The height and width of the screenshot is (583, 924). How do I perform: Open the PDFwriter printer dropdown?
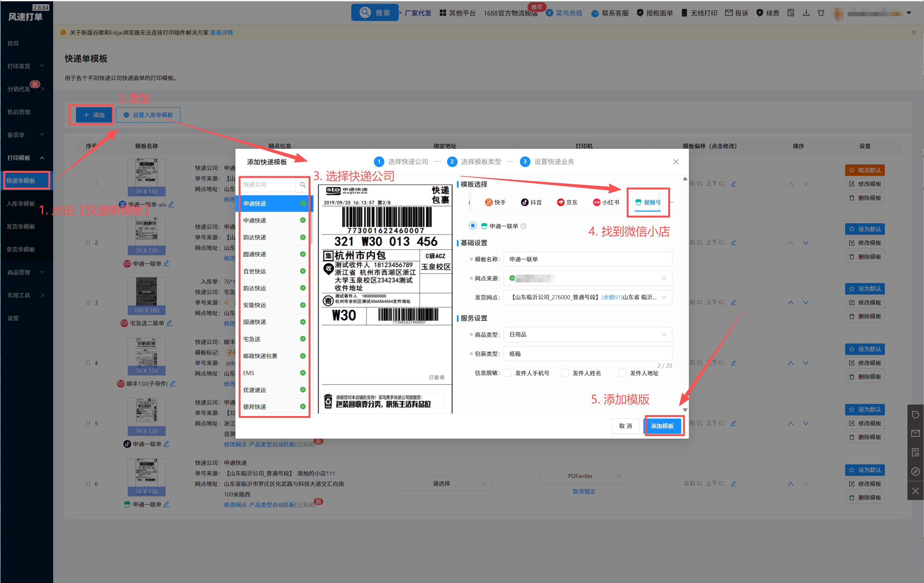(584, 476)
